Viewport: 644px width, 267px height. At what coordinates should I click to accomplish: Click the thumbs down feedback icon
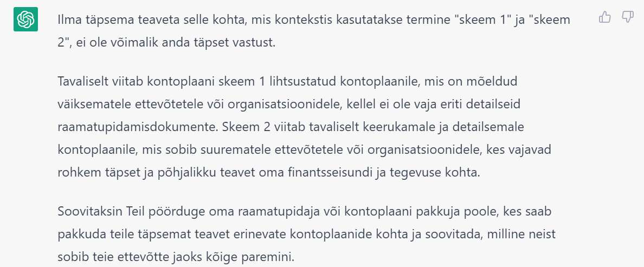(628, 17)
